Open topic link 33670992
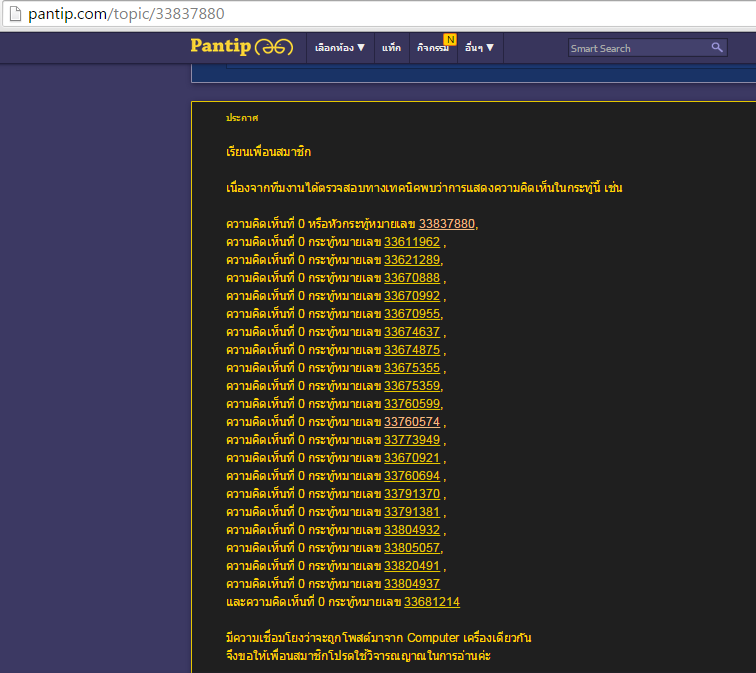The height and width of the screenshot is (673, 756). 412,296
